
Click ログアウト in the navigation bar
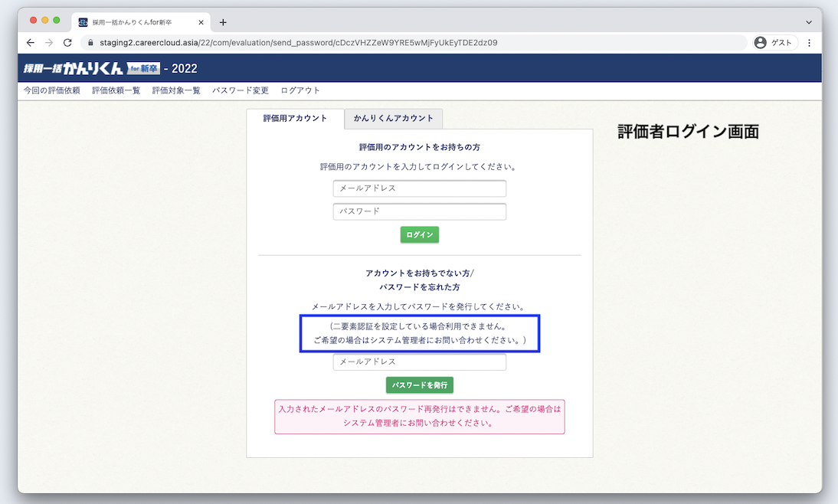300,90
